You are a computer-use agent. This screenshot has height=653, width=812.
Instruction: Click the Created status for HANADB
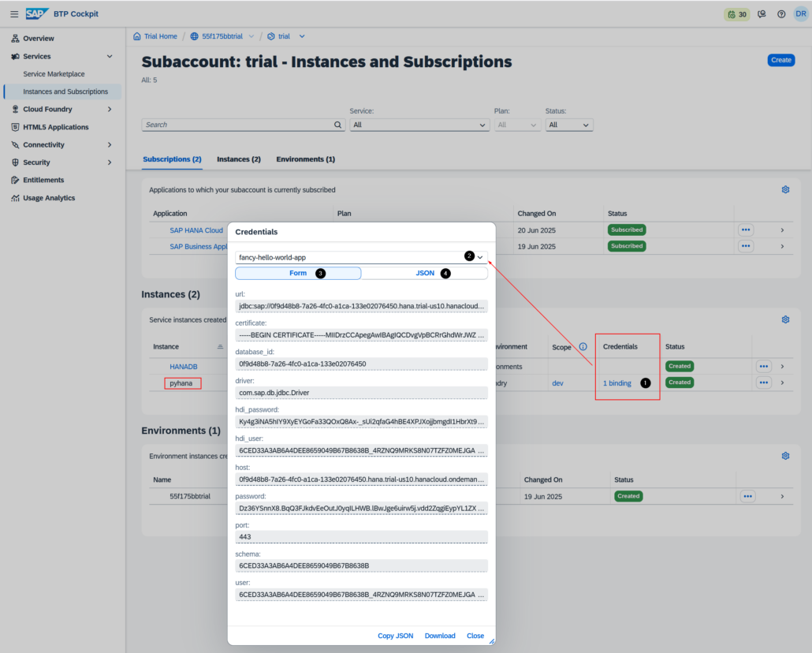point(680,366)
